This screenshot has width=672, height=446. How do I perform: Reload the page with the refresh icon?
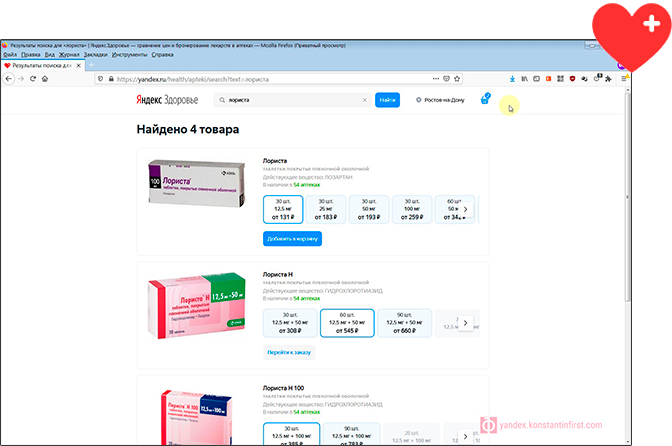tap(33, 79)
